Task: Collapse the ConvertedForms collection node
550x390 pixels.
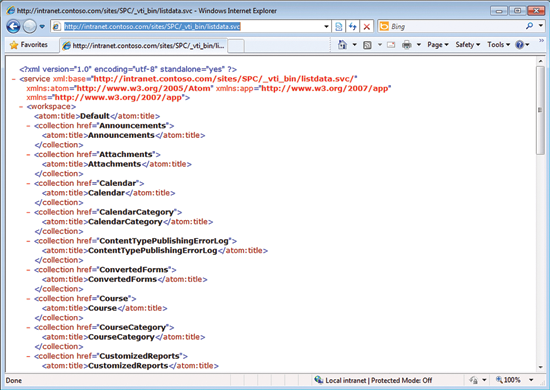Action: pyautogui.click(x=28, y=270)
